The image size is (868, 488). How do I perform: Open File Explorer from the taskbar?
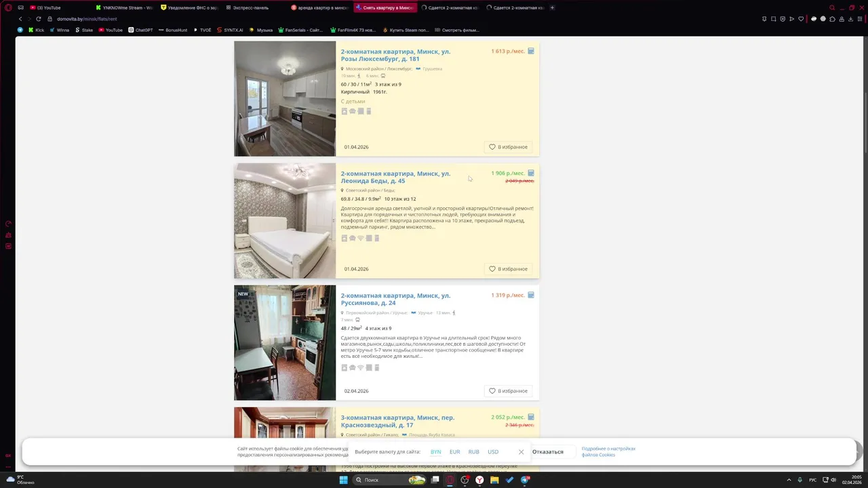click(494, 480)
